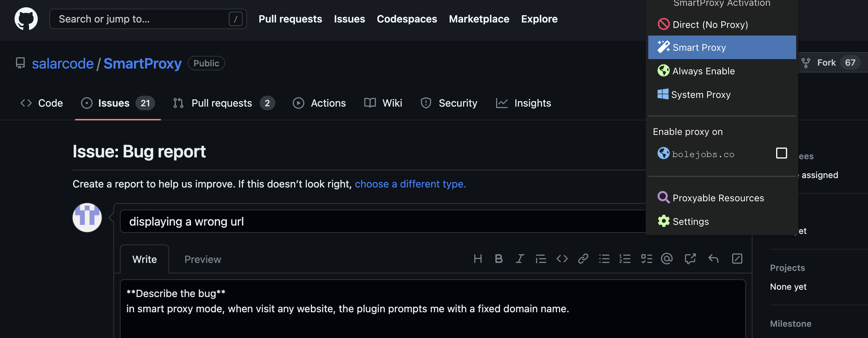
Task: Open the salarcode profile link
Action: tap(62, 63)
